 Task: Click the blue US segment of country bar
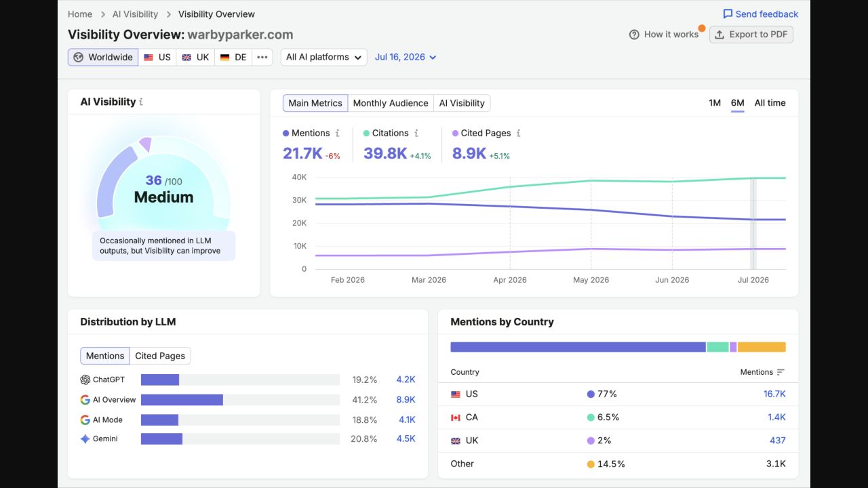pos(578,347)
